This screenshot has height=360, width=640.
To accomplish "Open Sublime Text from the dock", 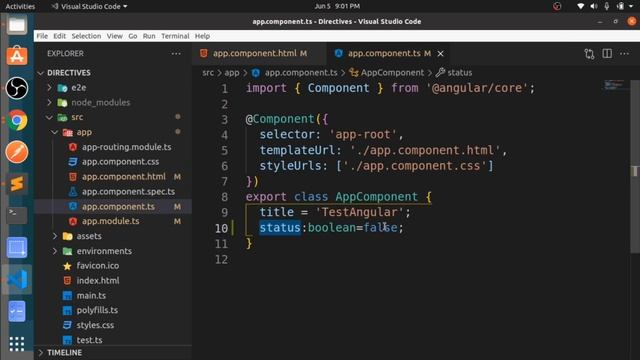I will 17,184.
